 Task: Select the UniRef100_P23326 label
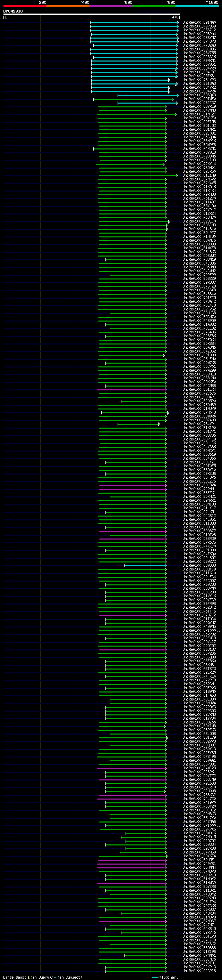click(x=199, y=57)
